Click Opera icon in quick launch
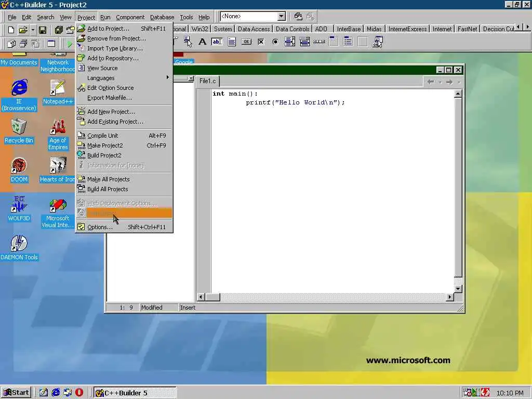The width and height of the screenshot is (532, 399). coord(79,393)
